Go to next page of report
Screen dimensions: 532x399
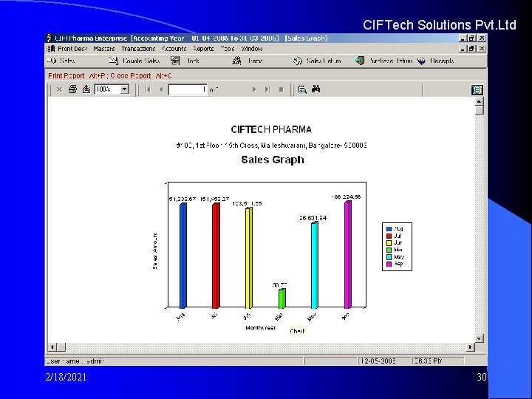(x=253, y=89)
